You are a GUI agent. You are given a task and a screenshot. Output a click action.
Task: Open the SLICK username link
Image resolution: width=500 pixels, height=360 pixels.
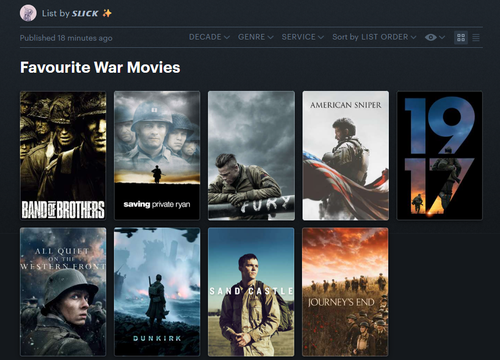85,14
